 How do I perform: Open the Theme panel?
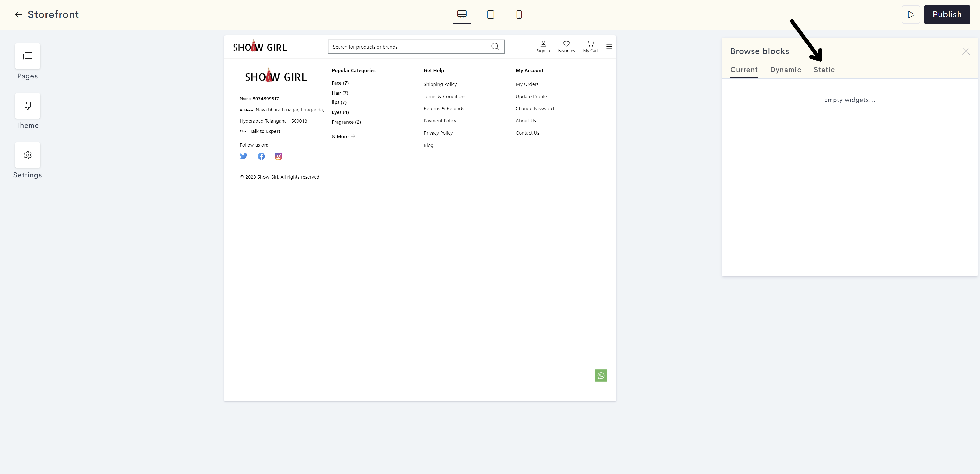point(27,106)
